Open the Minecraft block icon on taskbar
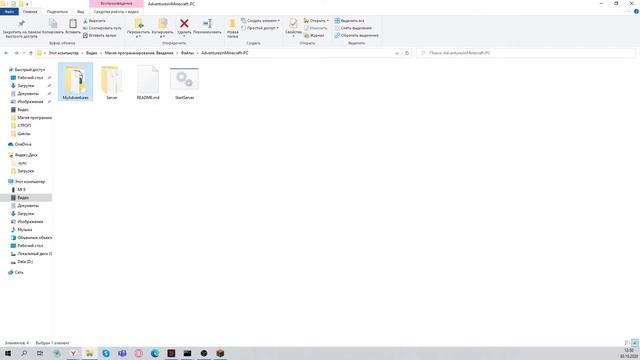This screenshot has height=360, width=640. tap(220, 353)
